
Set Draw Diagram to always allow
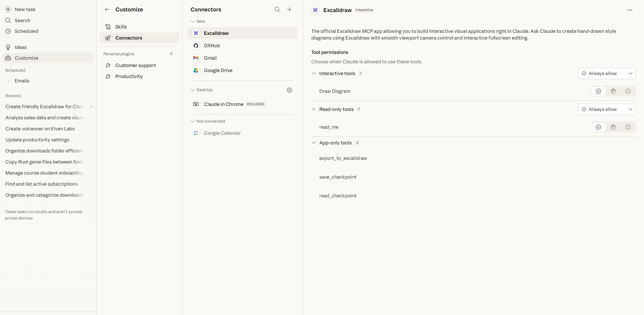[598, 91]
